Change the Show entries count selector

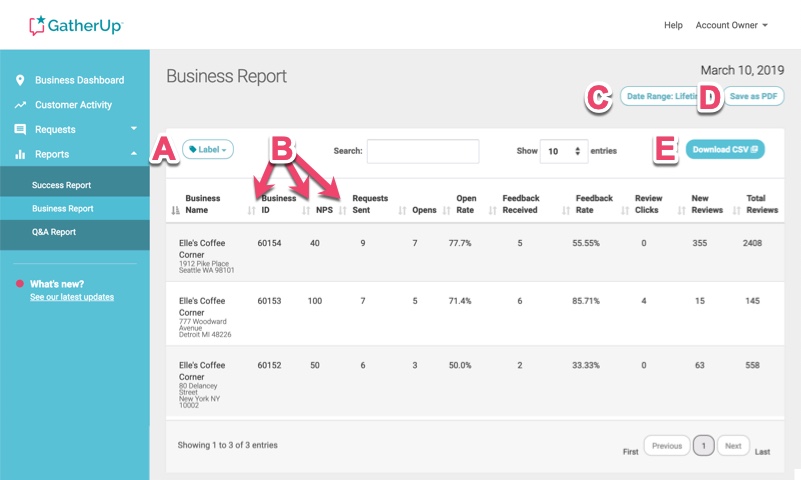[563, 151]
